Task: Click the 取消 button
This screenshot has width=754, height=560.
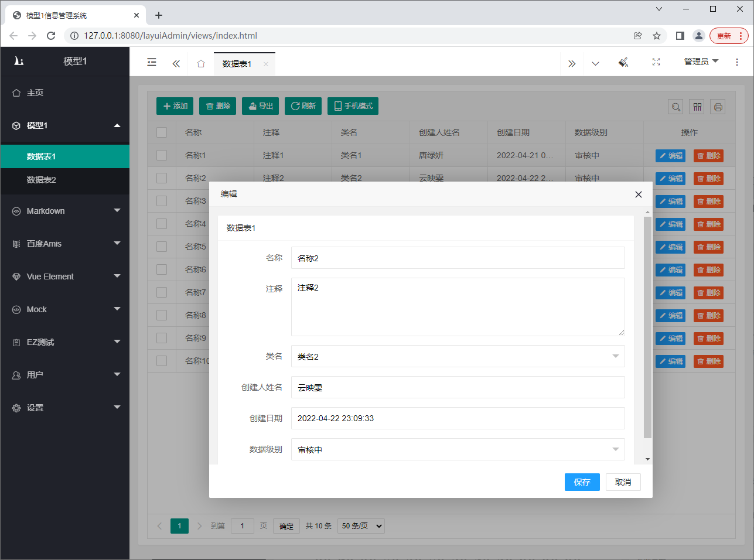Action: pos(623,482)
